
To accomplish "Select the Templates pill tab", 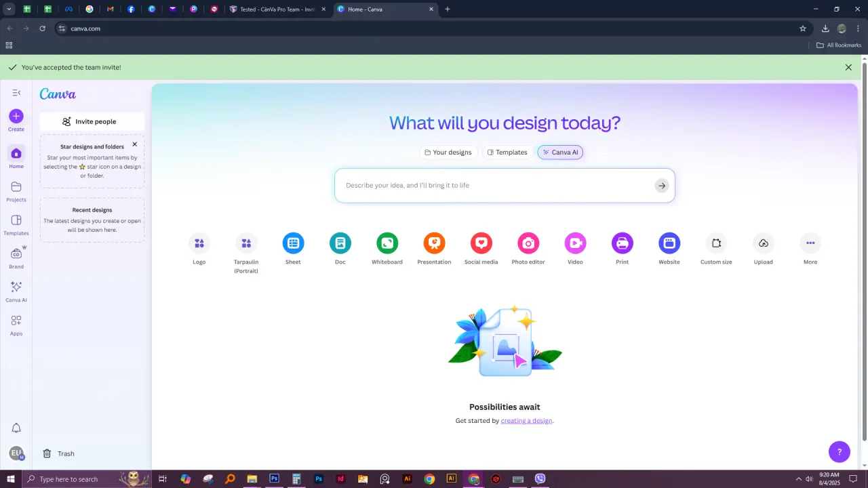I will [x=507, y=152].
